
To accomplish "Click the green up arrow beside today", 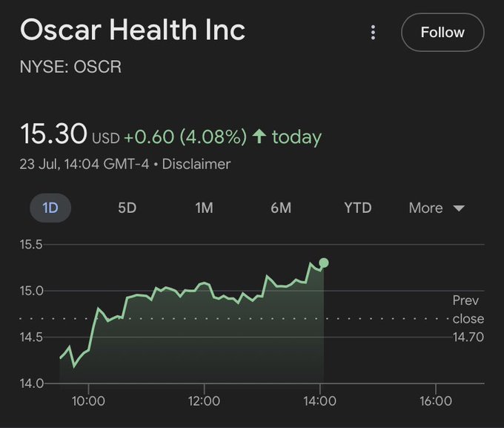I will (x=259, y=136).
